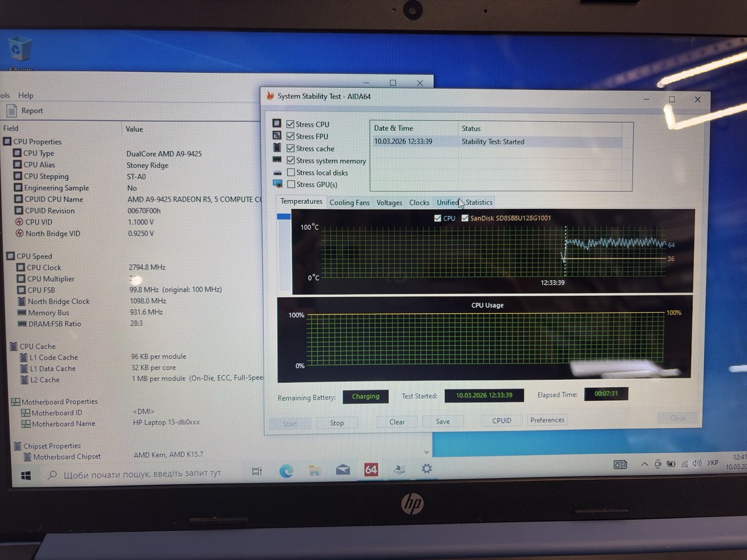Open the Statistics tab
The image size is (747, 560).
pos(479,202)
